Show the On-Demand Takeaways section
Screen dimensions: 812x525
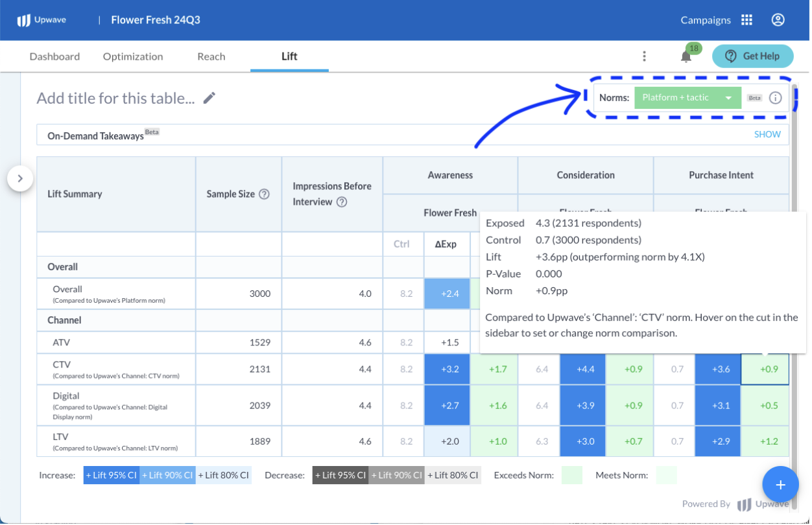[x=767, y=135]
